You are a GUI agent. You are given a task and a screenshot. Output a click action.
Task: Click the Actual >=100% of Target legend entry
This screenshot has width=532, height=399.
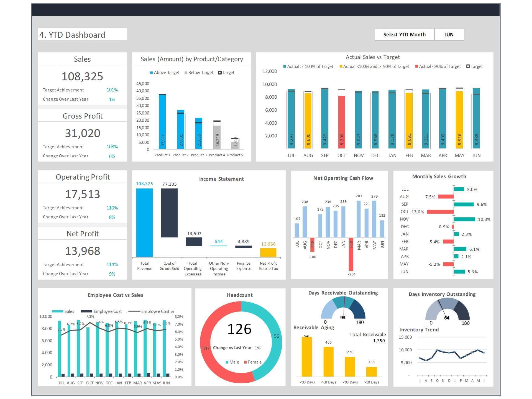308,66
